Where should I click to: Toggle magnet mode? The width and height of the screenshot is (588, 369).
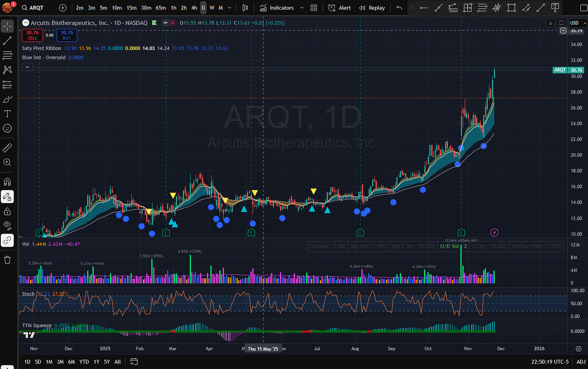click(x=7, y=182)
